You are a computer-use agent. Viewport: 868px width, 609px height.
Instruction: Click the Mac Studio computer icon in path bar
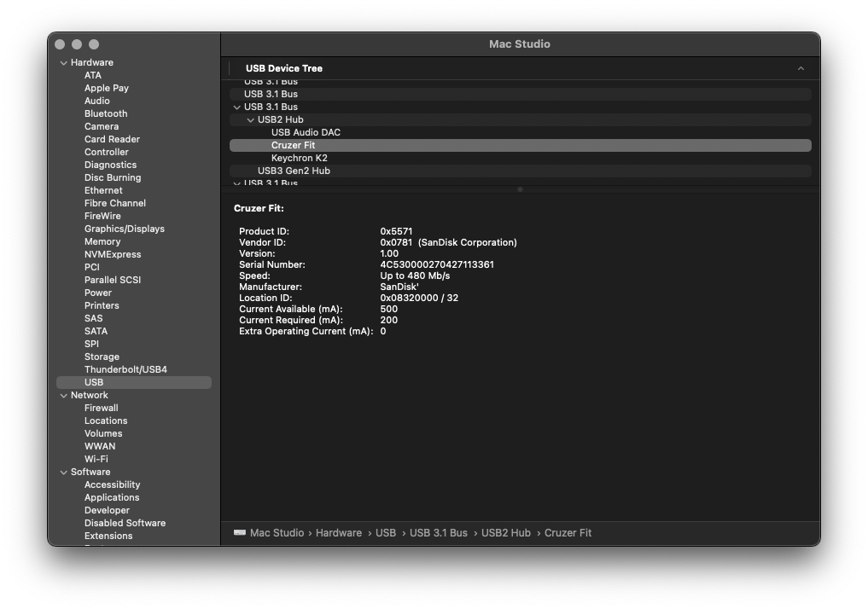click(x=240, y=533)
